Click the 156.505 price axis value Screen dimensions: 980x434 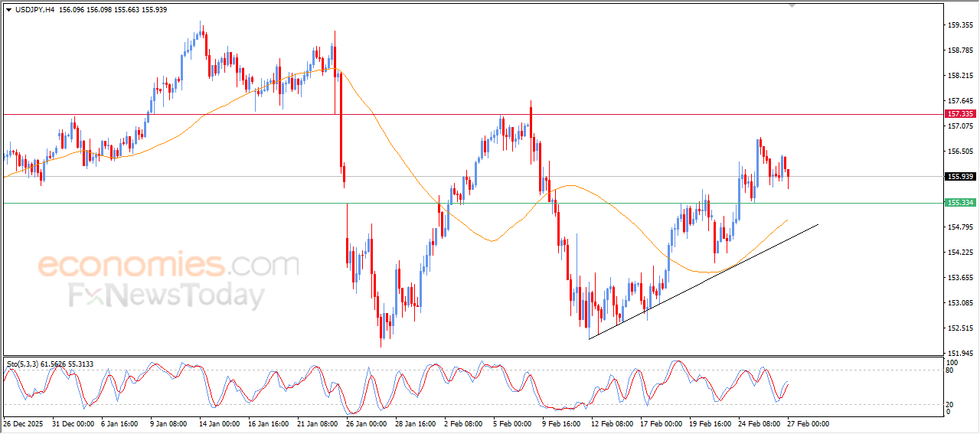(x=959, y=152)
